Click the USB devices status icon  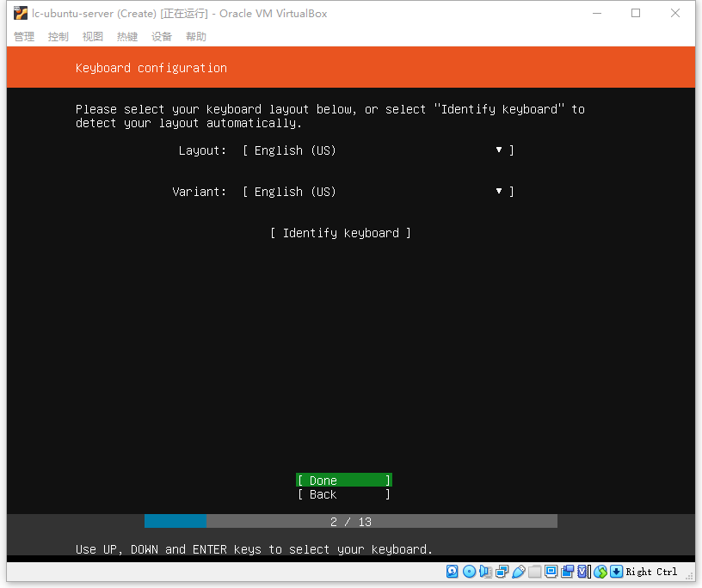point(519,572)
